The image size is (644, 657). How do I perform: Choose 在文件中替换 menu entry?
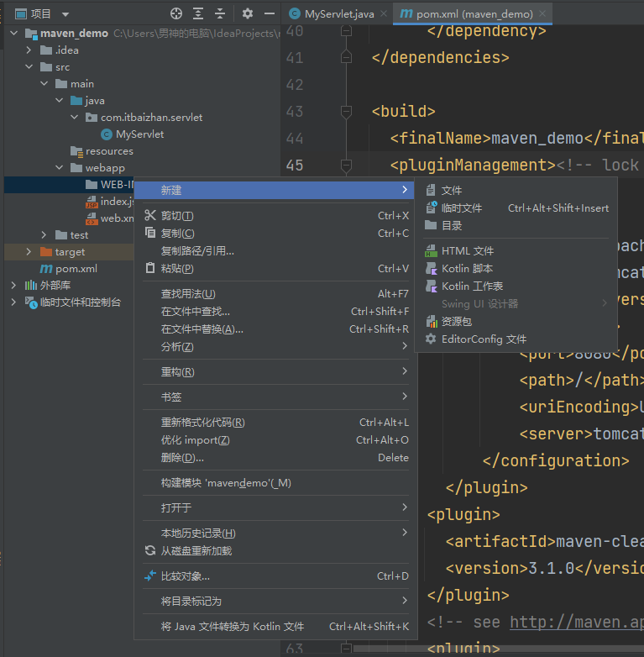point(275,328)
